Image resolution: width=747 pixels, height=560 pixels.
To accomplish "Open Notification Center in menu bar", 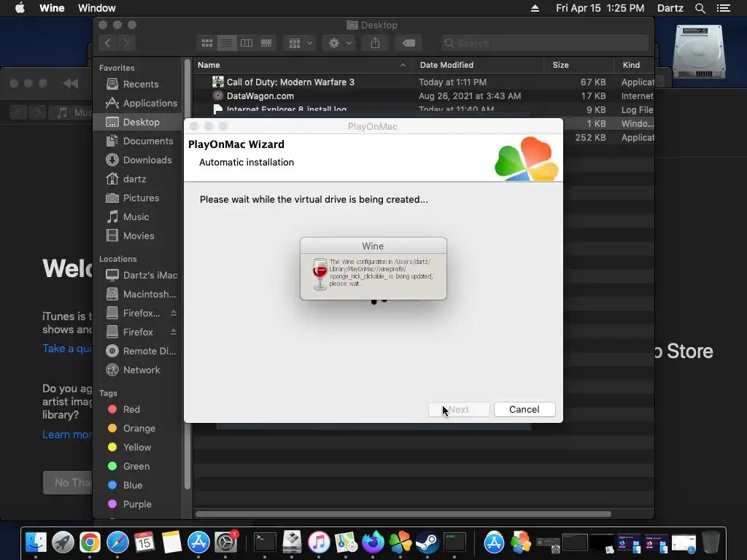I will coord(724,8).
